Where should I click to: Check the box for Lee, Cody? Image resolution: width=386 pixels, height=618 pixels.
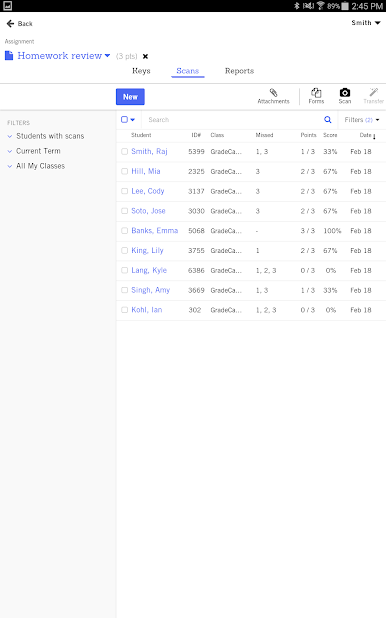(125, 191)
